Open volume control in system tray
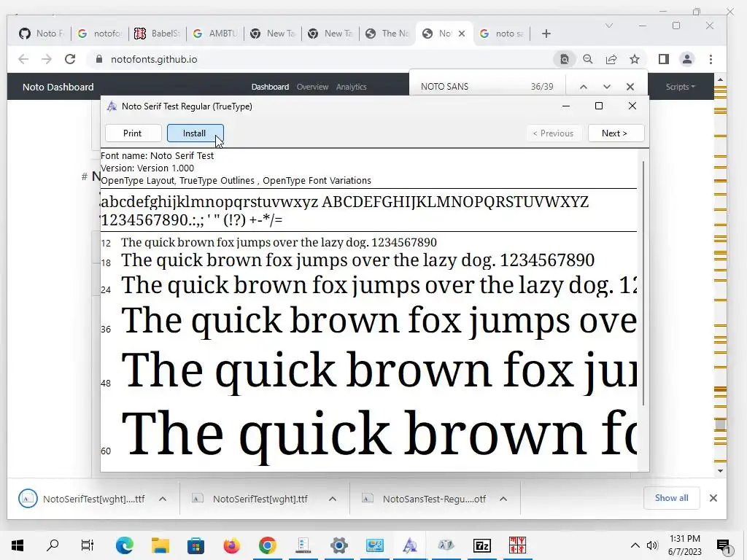This screenshot has height=560, width=747. (652, 545)
